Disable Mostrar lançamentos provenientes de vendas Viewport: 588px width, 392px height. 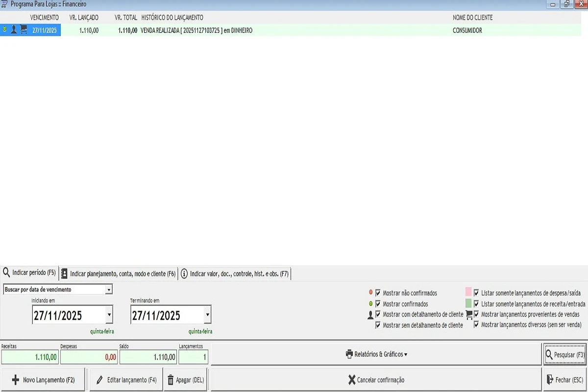pyautogui.click(x=476, y=314)
